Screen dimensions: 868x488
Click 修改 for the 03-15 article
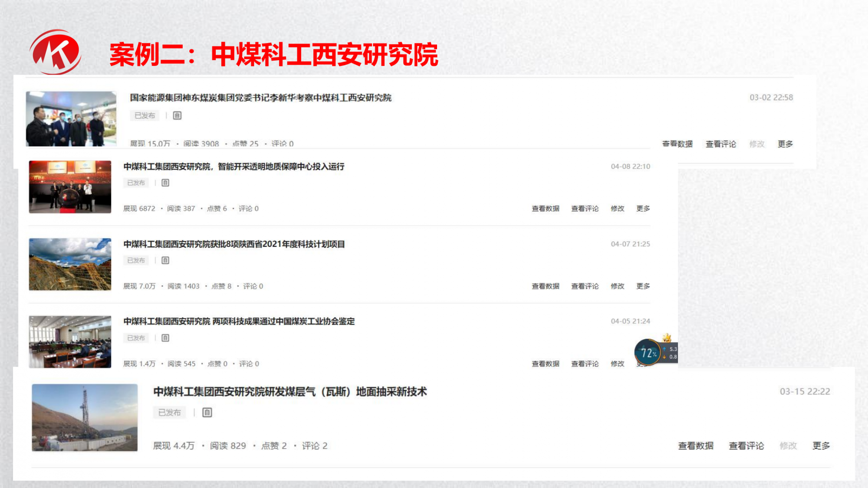[x=788, y=446]
